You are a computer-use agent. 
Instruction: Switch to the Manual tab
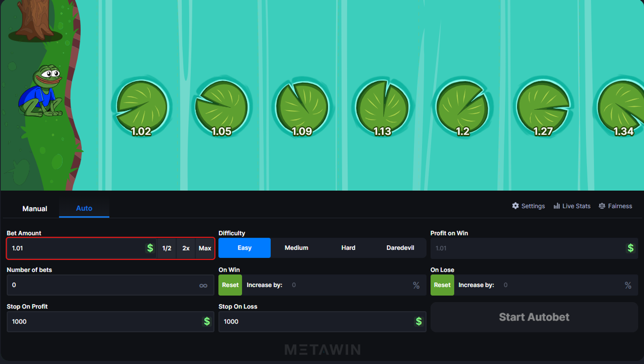pyautogui.click(x=35, y=209)
